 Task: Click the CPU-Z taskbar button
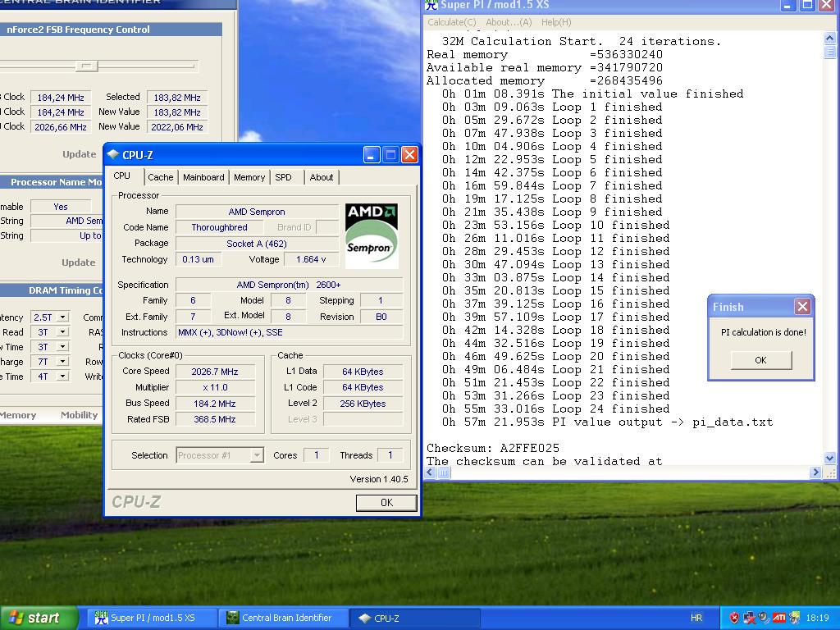coord(413,618)
